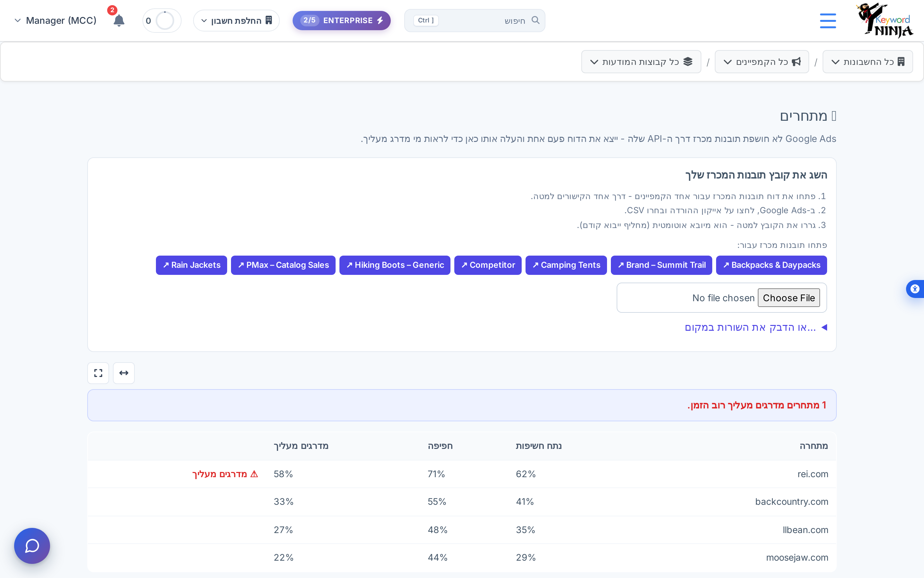The image size is (924, 578).
Task: Expand the all accounts selector (כל החשבונות)
Action: click(x=868, y=62)
